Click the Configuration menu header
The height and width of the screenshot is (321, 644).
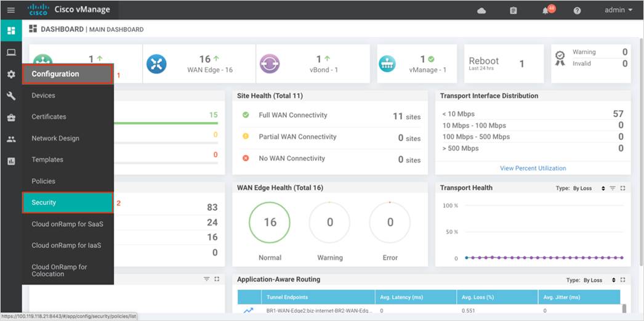tap(67, 74)
